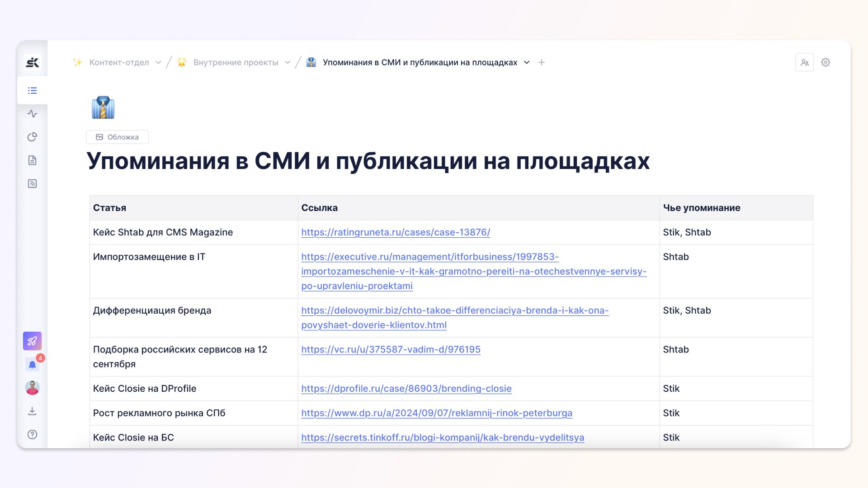Click Stik in Рост рекламного рынка row
Viewport: 868px width, 488px height.
coord(671,413)
